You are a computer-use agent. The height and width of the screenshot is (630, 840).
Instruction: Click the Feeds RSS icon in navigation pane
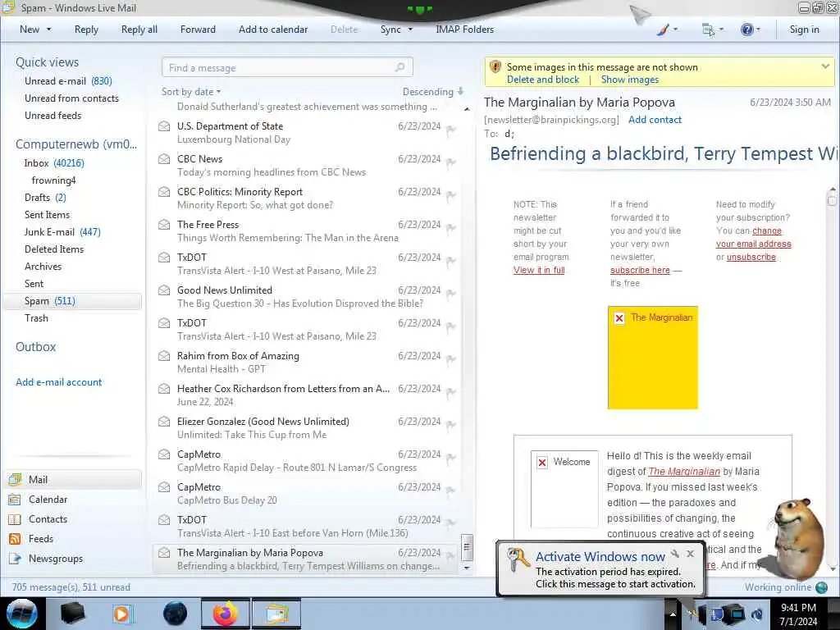click(x=15, y=539)
